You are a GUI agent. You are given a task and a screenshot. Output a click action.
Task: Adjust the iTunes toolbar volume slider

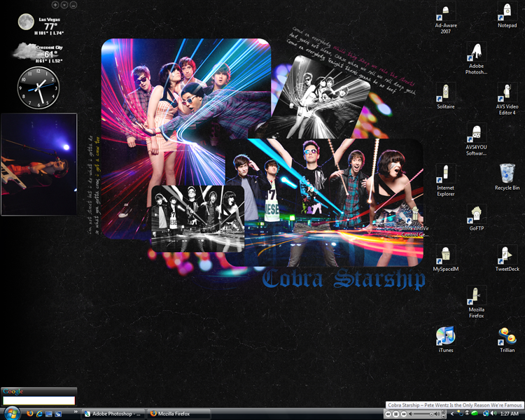pos(423,414)
